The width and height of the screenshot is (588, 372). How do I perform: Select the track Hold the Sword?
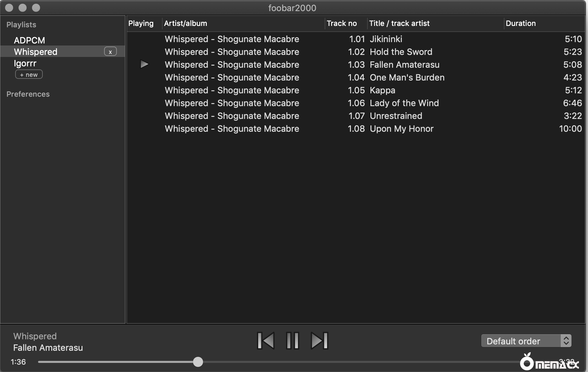click(401, 52)
